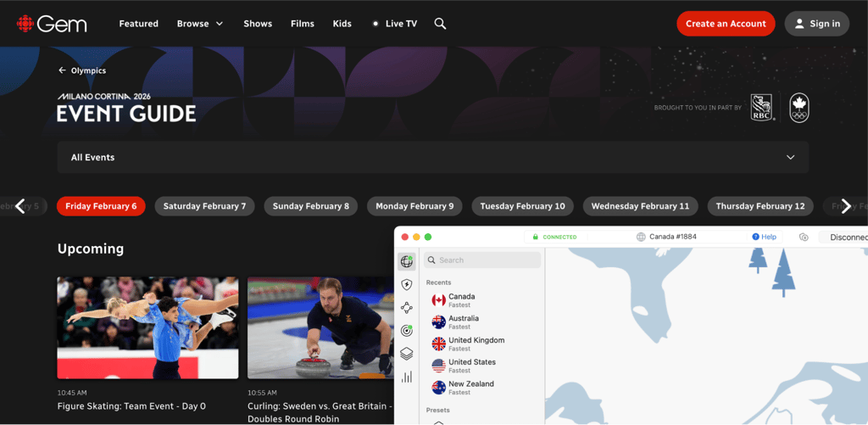Click the Upcoming heading
The height and width of the screenshot is (425, 868).
(91, 249)
